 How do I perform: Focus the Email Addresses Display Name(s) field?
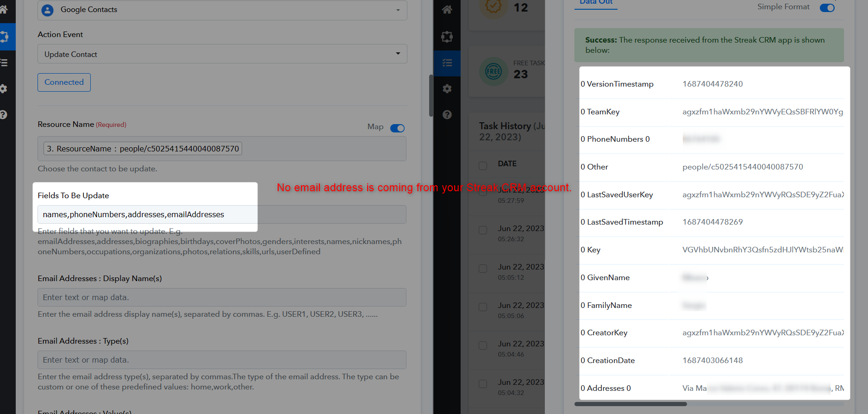(x=222, y=297)
